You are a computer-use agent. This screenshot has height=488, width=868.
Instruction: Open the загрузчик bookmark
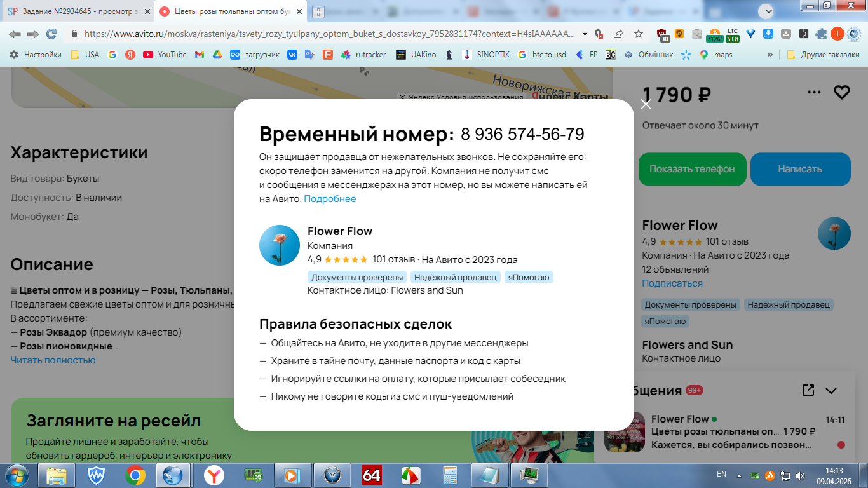pos(255,55)
